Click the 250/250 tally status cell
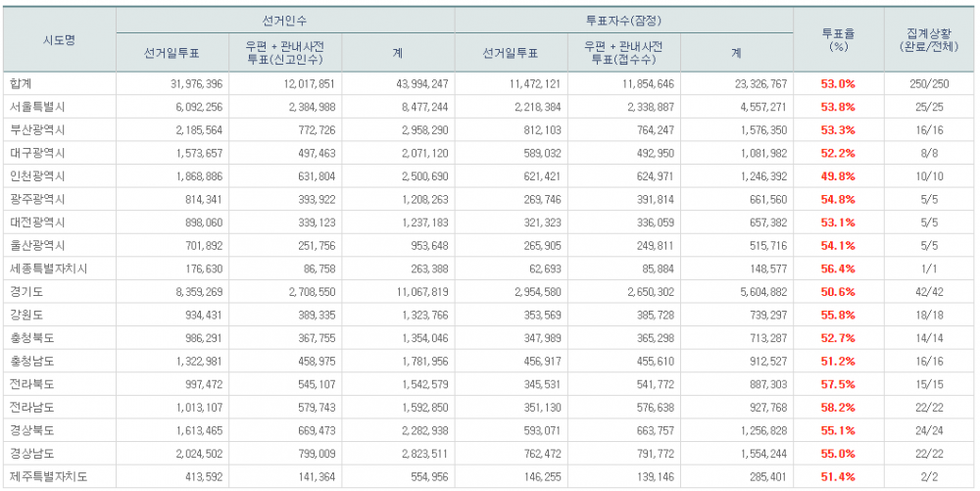Screen dimensions: 980x491 click(931, 84)
